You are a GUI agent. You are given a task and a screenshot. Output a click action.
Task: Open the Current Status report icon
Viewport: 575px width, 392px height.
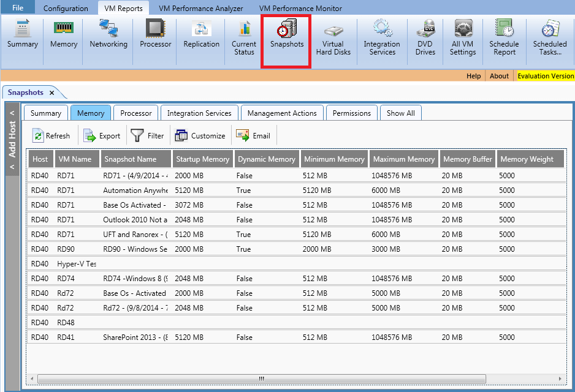tap(244, 38)
